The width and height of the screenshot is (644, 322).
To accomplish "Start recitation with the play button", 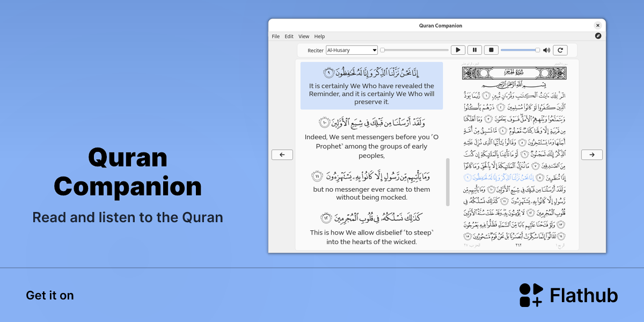I will [458, 50].
